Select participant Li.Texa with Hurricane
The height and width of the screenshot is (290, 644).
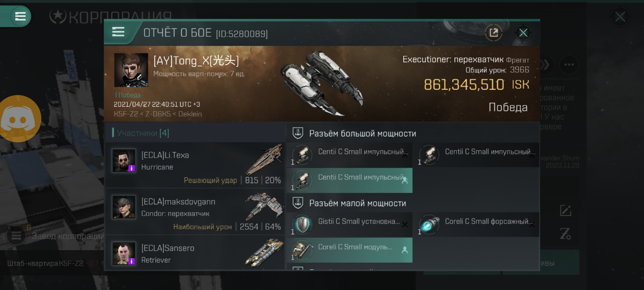195,165
